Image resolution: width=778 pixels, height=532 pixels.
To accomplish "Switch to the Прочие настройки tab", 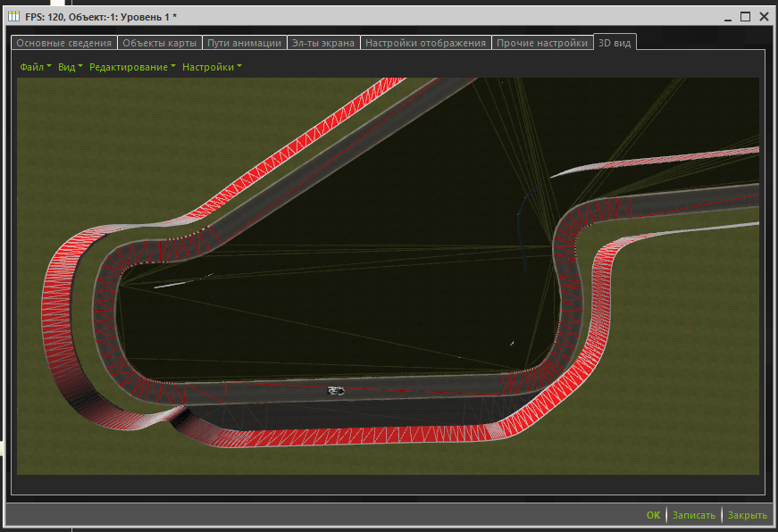I will click(x=542, y=43).
